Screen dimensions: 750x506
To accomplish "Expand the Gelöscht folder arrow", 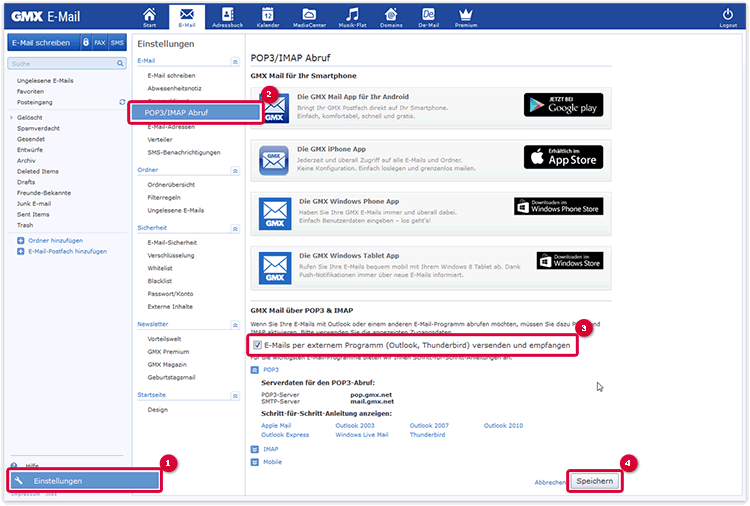I will click(11, 117).
